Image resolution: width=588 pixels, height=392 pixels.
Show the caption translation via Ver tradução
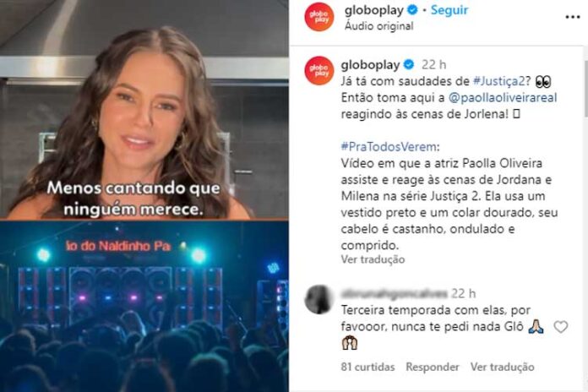[373, 259]
